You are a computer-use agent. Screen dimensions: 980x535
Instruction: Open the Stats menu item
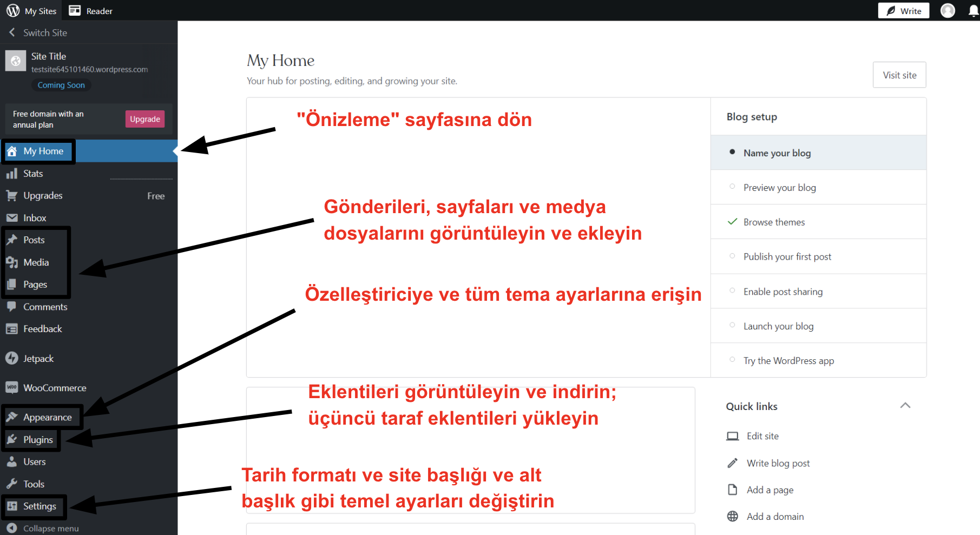coord(89,174)
